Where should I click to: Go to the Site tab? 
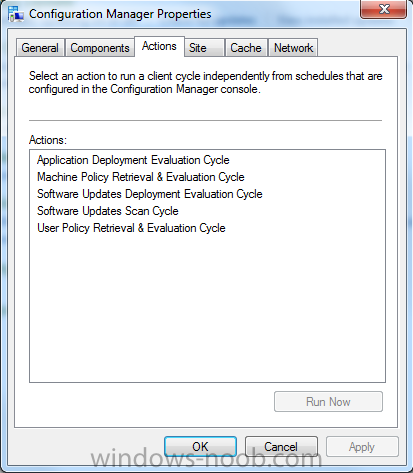(x=204, y=48)
